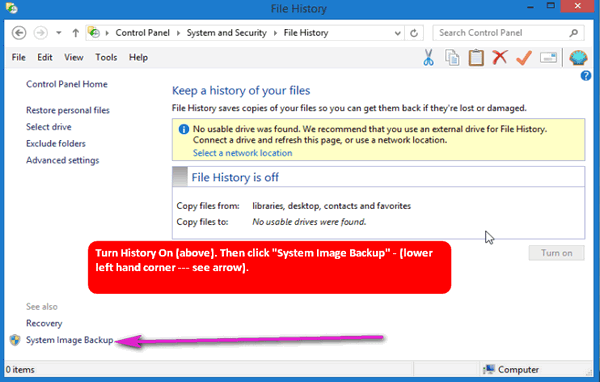The height and width of the screenshot is (382, 600).
Task: Click the Classic Shell shell icon
Action: click(578, 57)
